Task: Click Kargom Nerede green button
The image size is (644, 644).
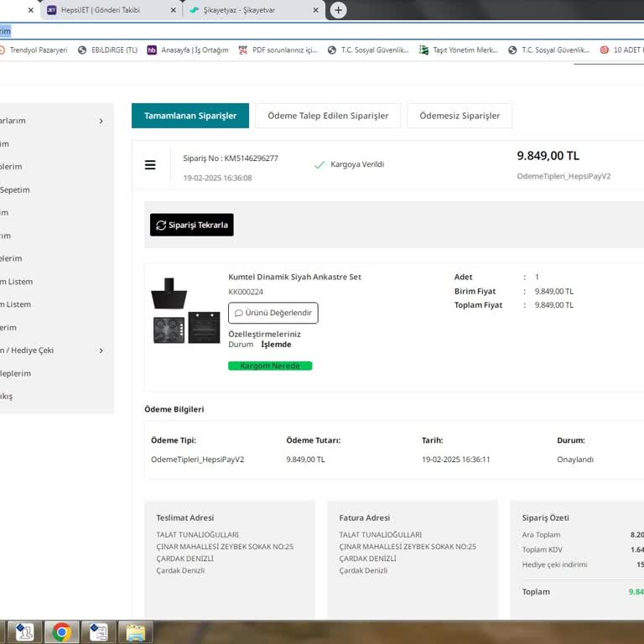Action: pos(270,366)
